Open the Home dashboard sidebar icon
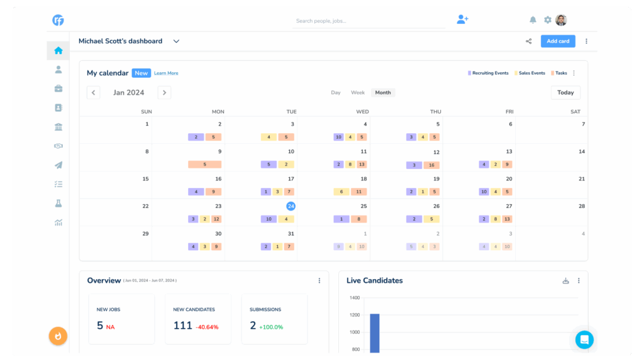644x362 pixels. pos(58,50)
